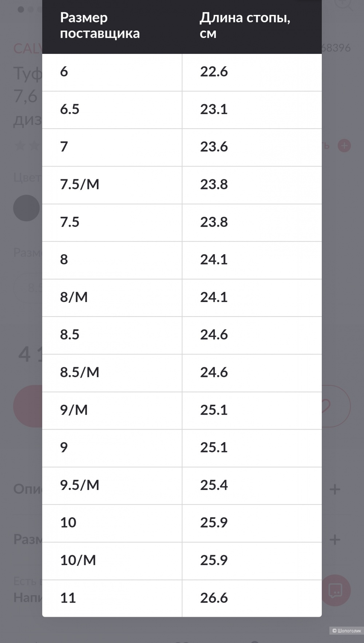Select size row 8.5 in table

click(182, 335)
